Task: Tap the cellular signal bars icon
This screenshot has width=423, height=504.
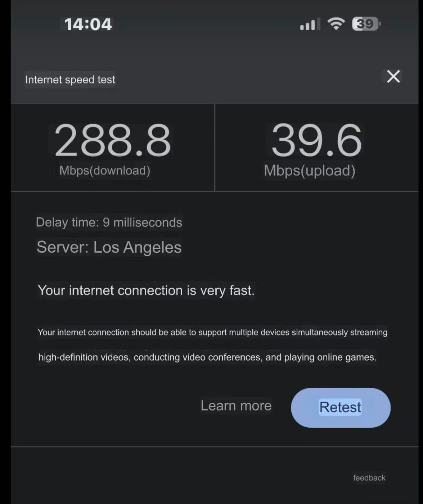Action: [x=310, y=24]
